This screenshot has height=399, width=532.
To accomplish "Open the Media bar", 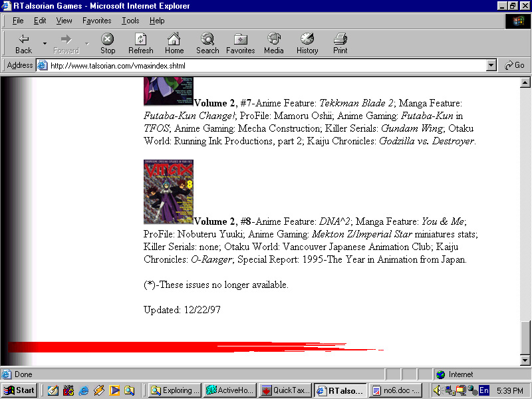I will coord(273,43).
